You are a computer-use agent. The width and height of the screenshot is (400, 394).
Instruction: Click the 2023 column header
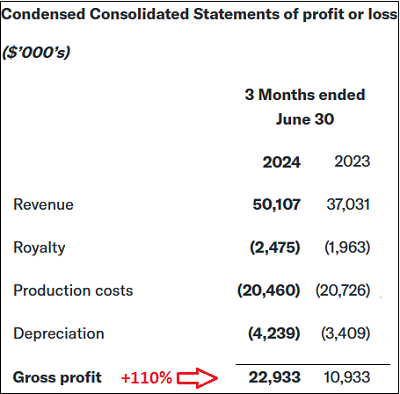coord(352,162)
